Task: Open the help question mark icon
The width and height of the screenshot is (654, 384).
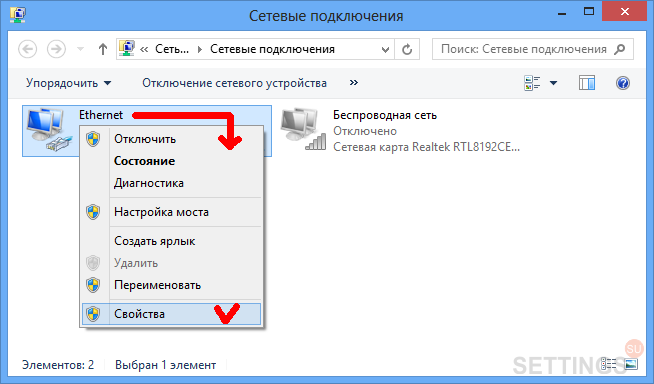Action: coord(622,83)
